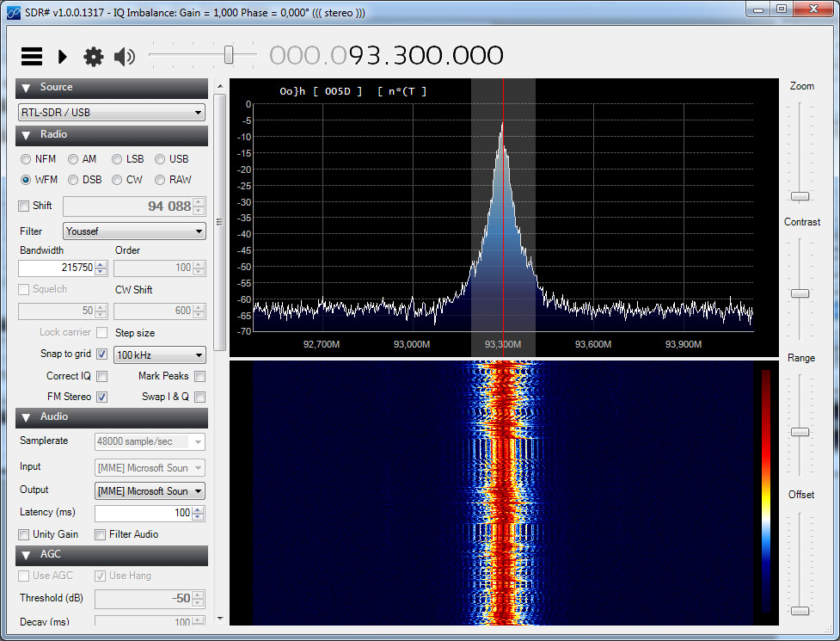Image resolution: width=840 pixels, height=641 pixels.
Task: Enable Swap I & Q checkbox
Action: click(199, 397)
